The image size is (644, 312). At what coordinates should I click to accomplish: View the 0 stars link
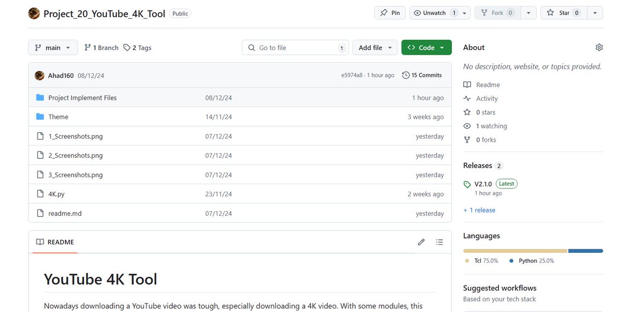[x=479, y=112]
